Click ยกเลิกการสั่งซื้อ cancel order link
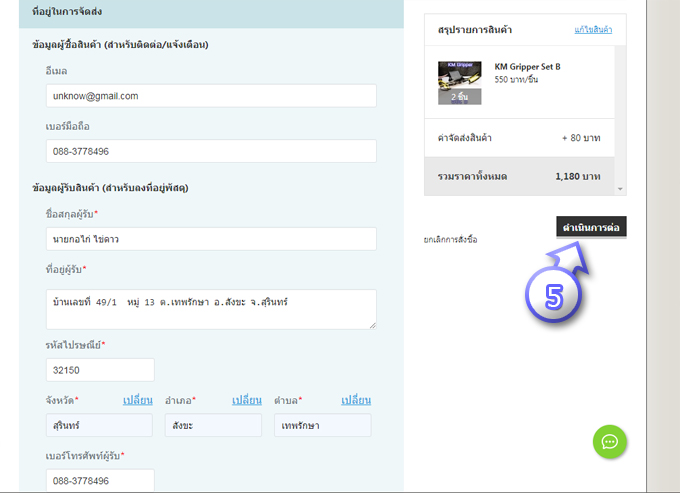 [451, 239]
